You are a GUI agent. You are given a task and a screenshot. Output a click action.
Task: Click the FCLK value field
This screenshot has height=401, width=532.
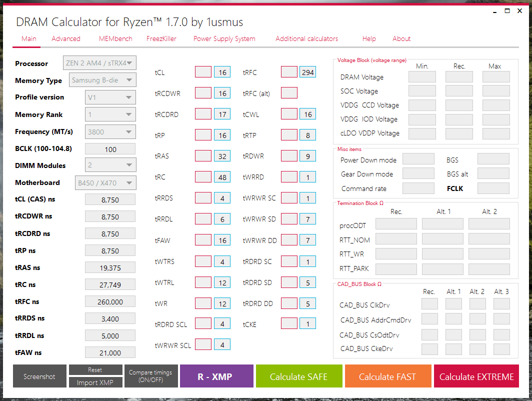493,188
